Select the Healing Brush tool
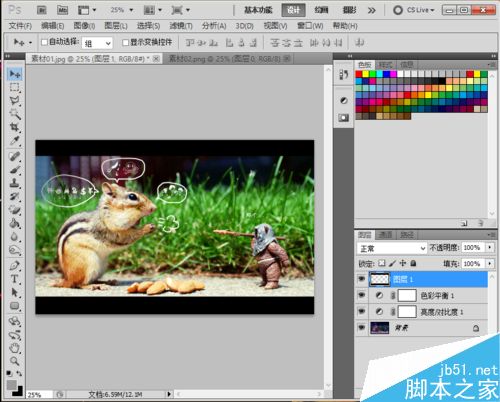 click(x=15, y=156)
